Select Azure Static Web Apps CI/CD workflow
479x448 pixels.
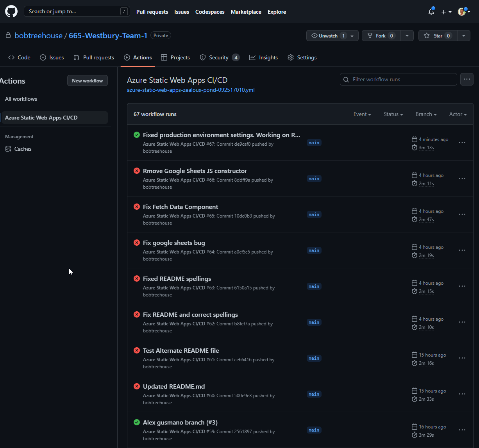[55, 118]
